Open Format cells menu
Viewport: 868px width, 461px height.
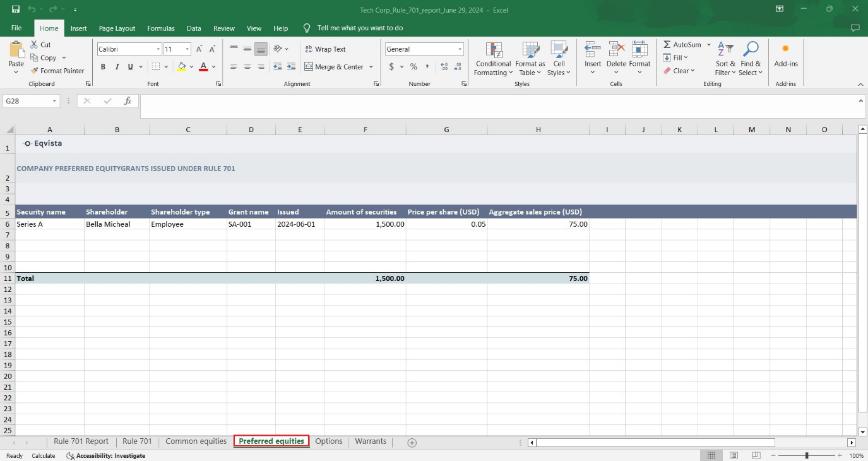(x=639, y=59)
